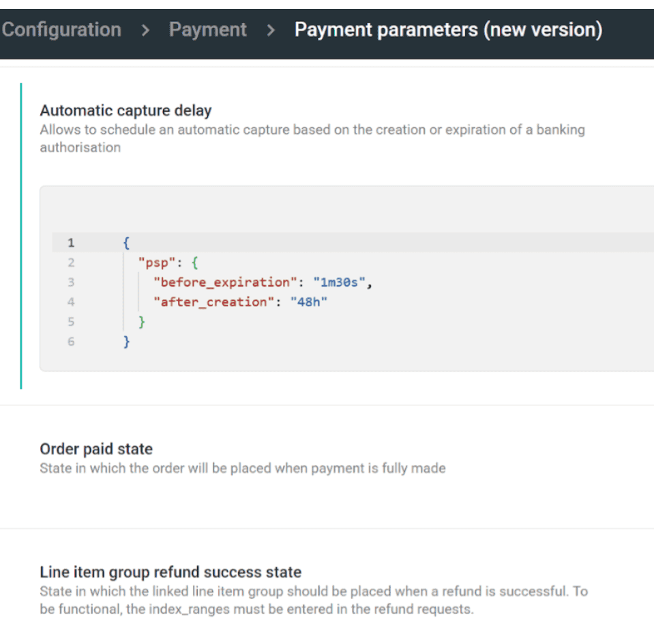Click the chevron before Payment parameters
Image resolution: width=654 pixels, height=644 pixels.
271,30
